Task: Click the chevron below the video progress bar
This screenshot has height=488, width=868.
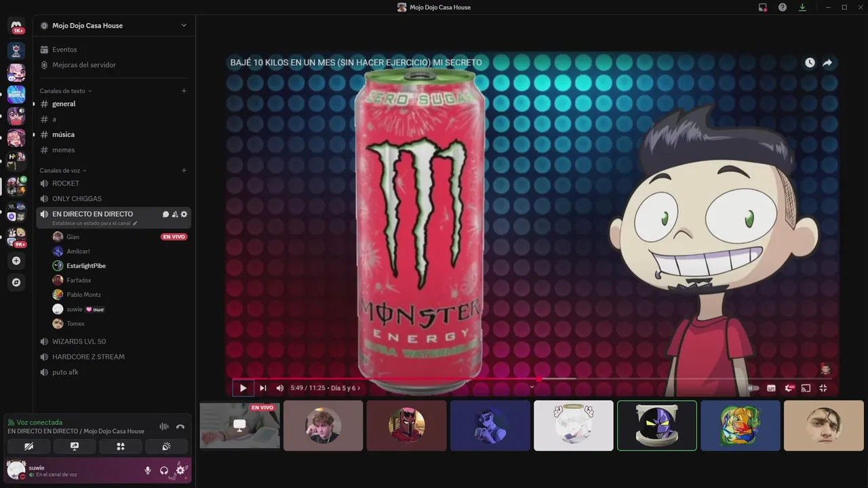Action: (x=532, y=386)
